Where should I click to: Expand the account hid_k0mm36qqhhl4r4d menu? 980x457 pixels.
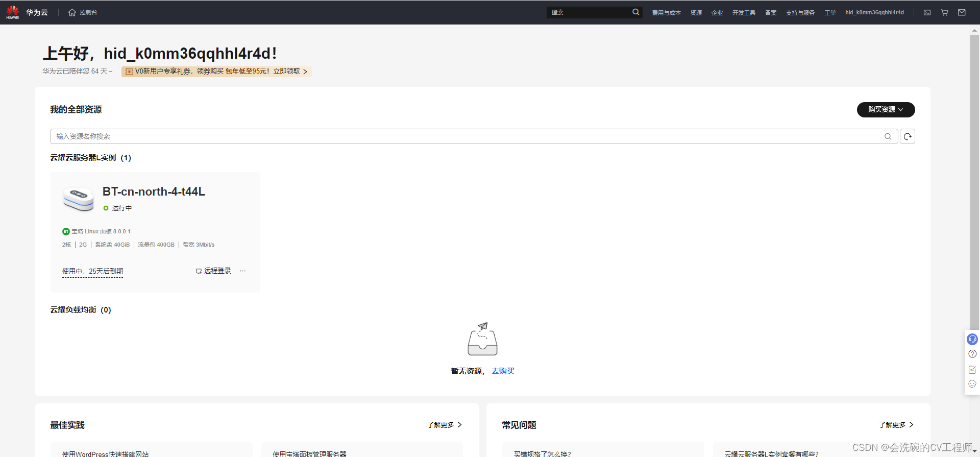coord(874,12)
